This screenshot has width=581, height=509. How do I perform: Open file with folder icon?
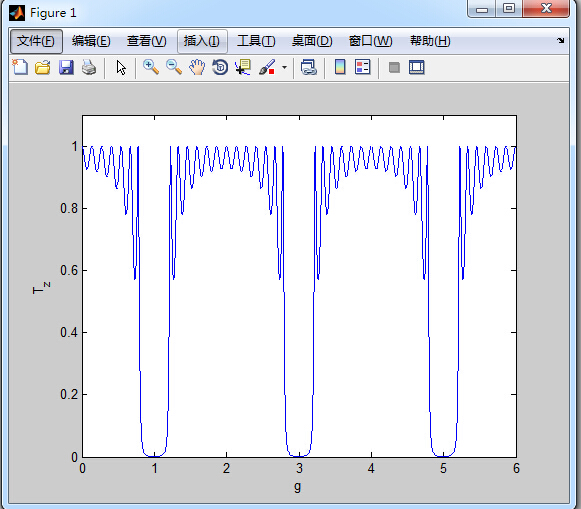[43, 67]
